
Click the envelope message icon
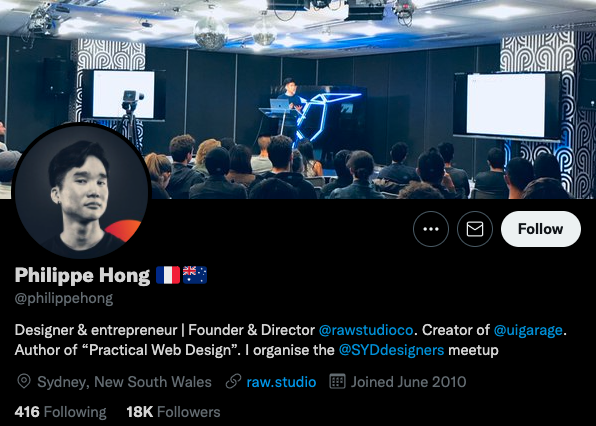[x=475, y=229]
